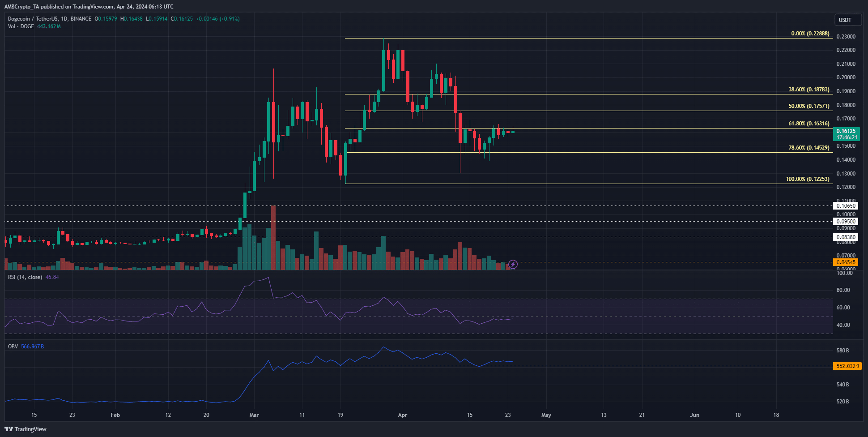This screenshot has width=868, height=437.
Task: Click the orange 562.032B OBV level tag
Action: point(847,366)
